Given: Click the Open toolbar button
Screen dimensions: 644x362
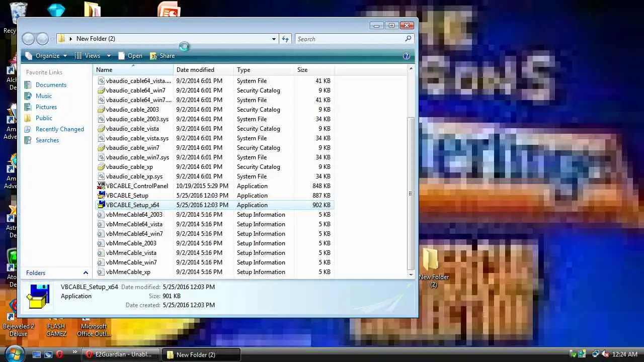Looking at the screenshot, I should click(x=130, y=56).
